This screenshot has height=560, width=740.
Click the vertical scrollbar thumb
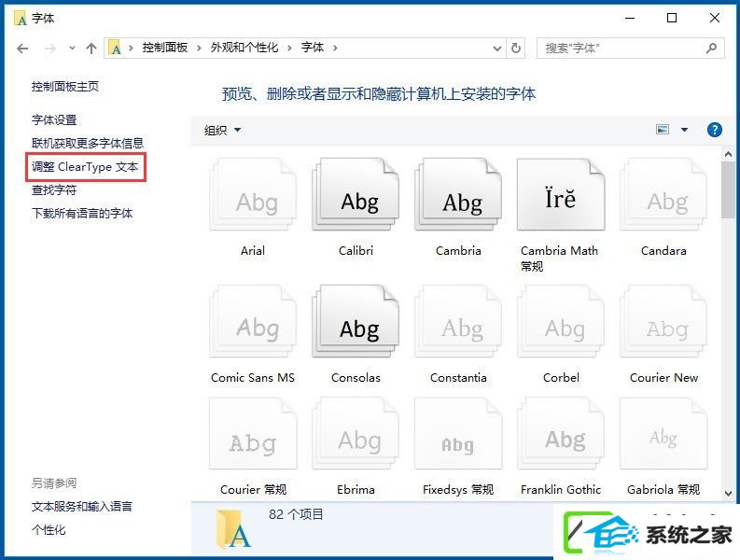click(x=728, y=189)
